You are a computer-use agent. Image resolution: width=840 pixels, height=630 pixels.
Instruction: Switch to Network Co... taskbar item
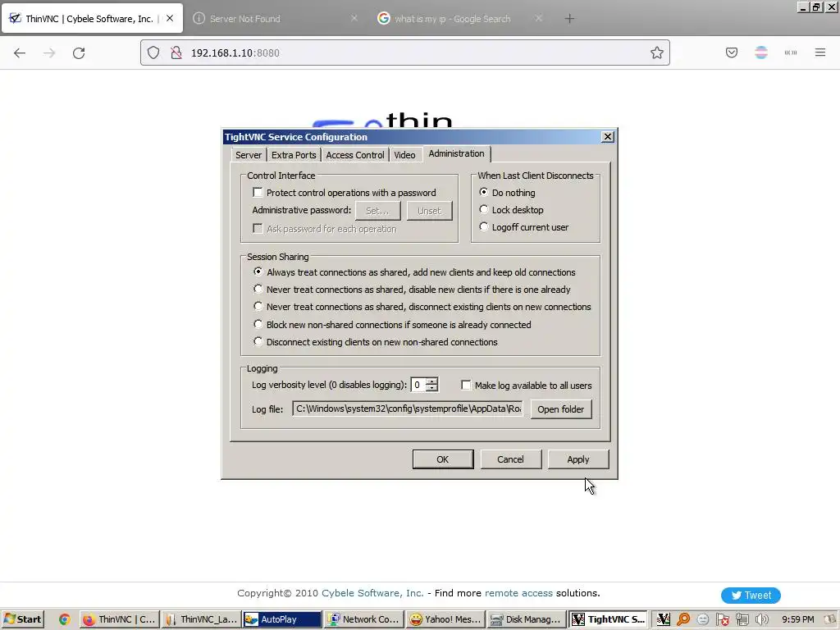coord(364,619)
